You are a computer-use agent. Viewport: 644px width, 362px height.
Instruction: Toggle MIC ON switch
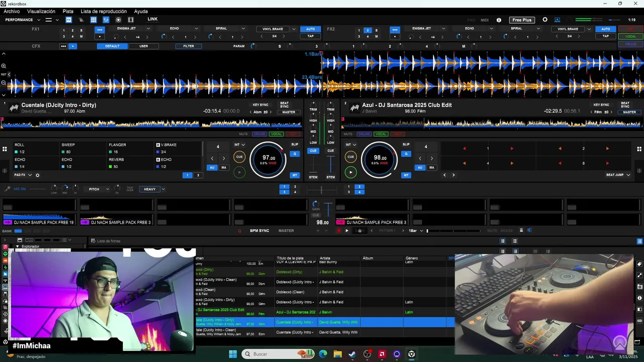[x=20, y=189]
